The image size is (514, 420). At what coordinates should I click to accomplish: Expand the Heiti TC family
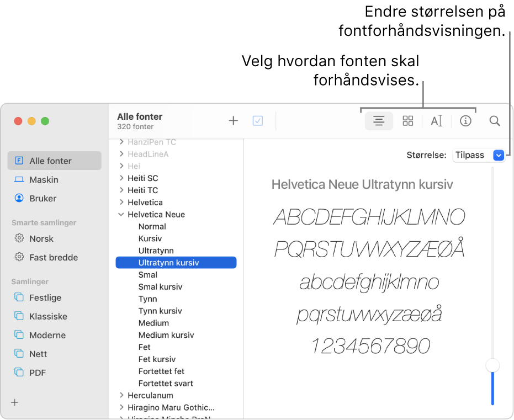click(x=121, y=190)
